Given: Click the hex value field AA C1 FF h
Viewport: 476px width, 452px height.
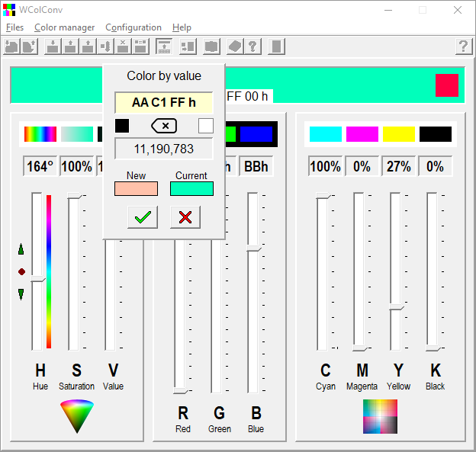Looking at the screenshot, I should click(x=164, y=103).
